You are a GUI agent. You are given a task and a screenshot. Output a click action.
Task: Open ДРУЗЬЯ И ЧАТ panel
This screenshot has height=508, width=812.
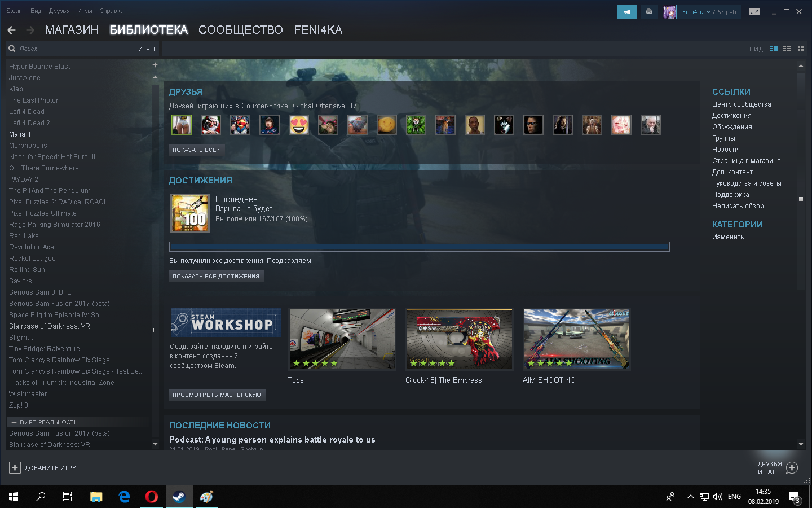778,468
